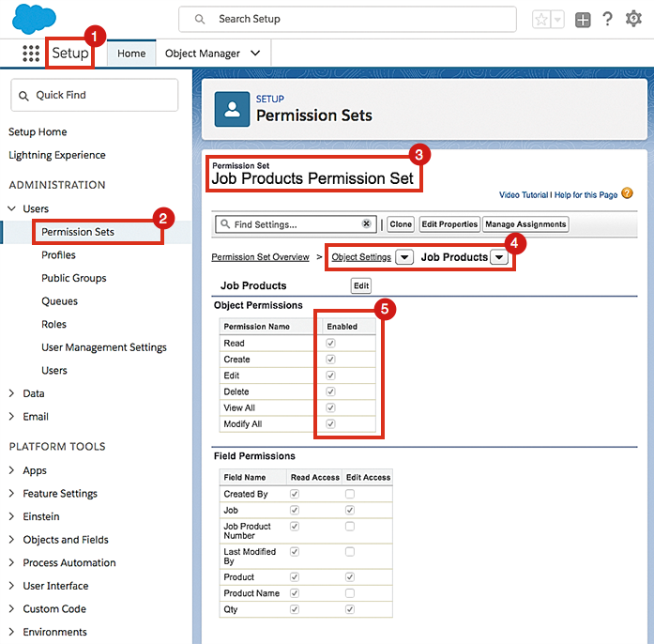Open the favorites list dropdown arrow
Image resolution: width=654 pixels, height=644 pixels.
557,19
